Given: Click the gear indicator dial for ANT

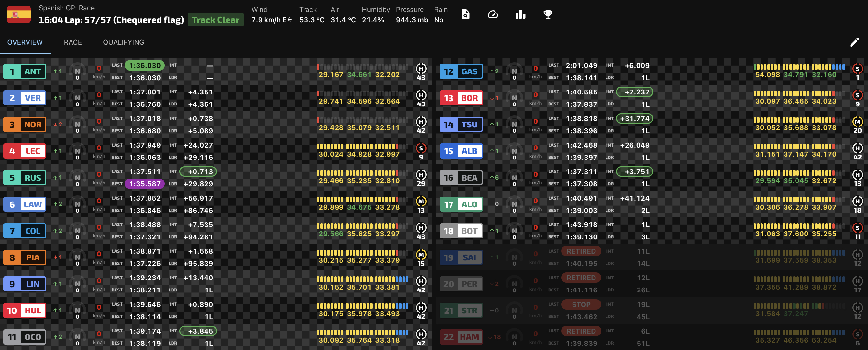Looking at the screenshot, I should (77, 71).
